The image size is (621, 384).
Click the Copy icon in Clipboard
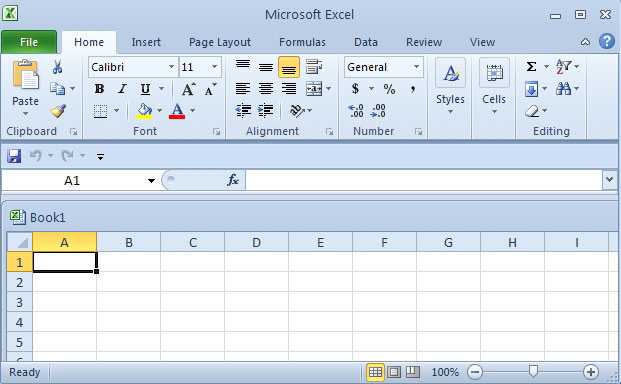point(57,89)
